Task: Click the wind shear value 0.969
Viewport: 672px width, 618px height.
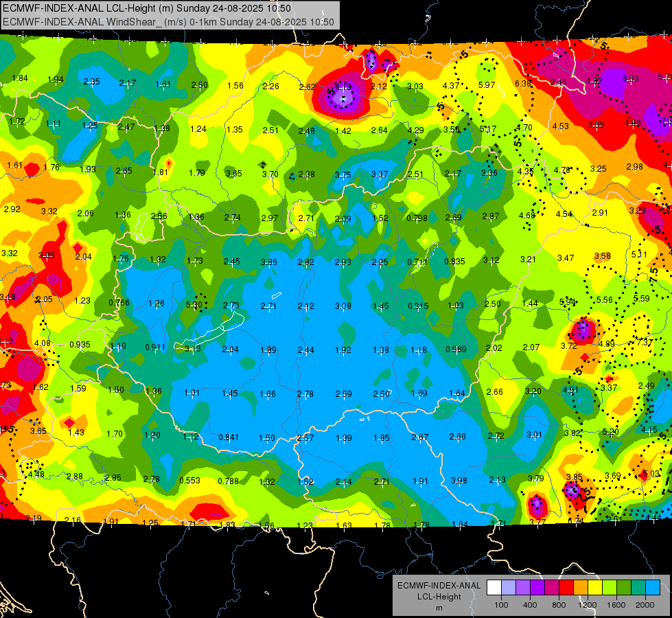Action: (456, 349)
